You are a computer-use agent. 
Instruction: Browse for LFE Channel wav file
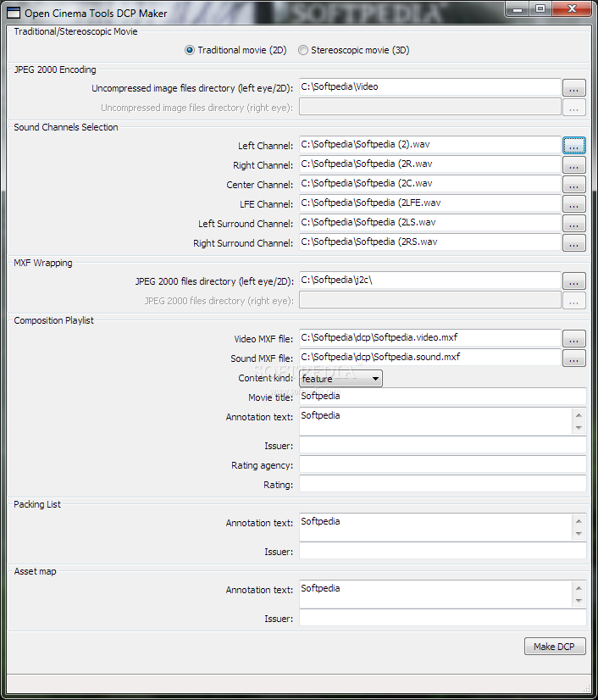click(x=574, y=204)
